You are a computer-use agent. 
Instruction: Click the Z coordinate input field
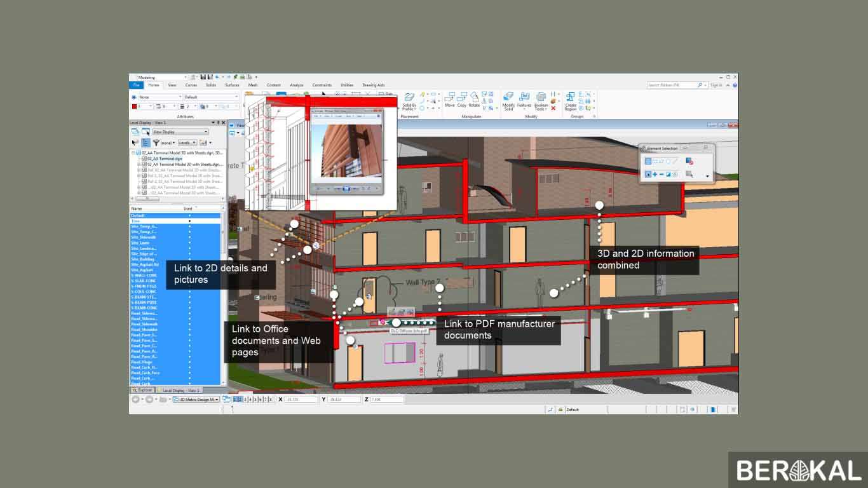388,399
